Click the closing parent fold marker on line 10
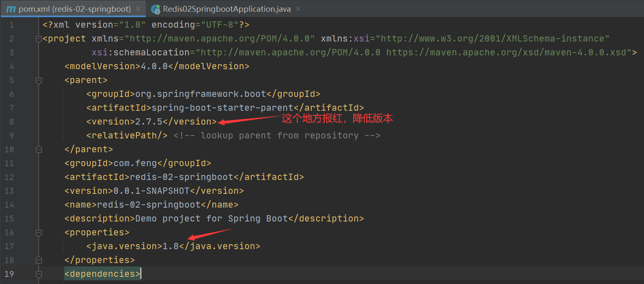 point(39,149)
